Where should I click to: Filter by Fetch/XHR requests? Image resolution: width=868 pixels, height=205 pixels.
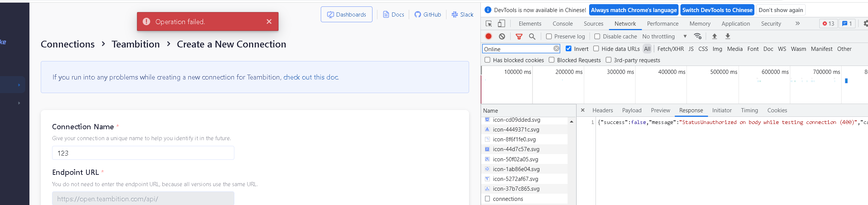(x=670, y=49)
